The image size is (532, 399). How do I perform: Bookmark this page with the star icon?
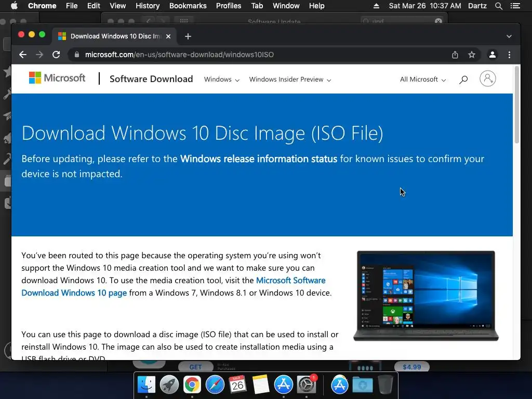472,55
